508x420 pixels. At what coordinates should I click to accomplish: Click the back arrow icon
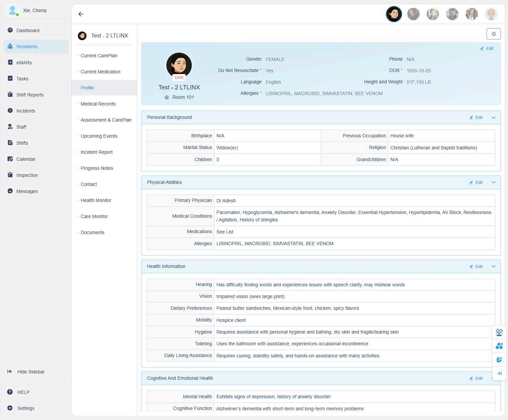[x=81, y=14]
